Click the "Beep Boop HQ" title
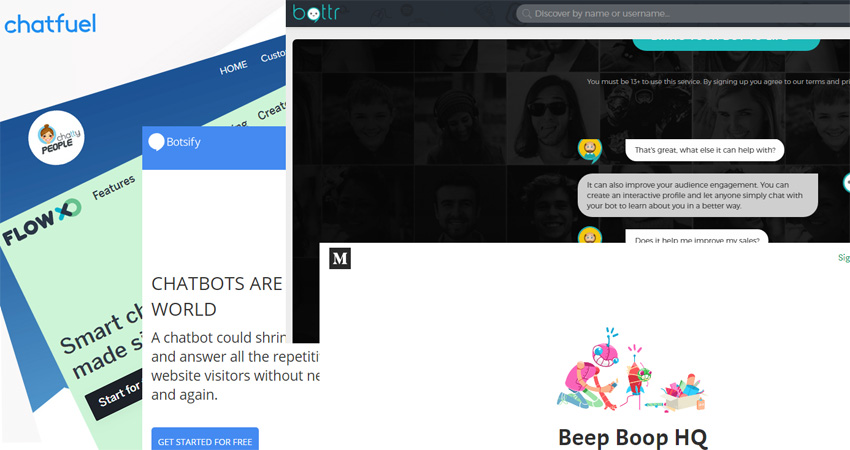The image size is (850, 450). click(x=633, y=437)
